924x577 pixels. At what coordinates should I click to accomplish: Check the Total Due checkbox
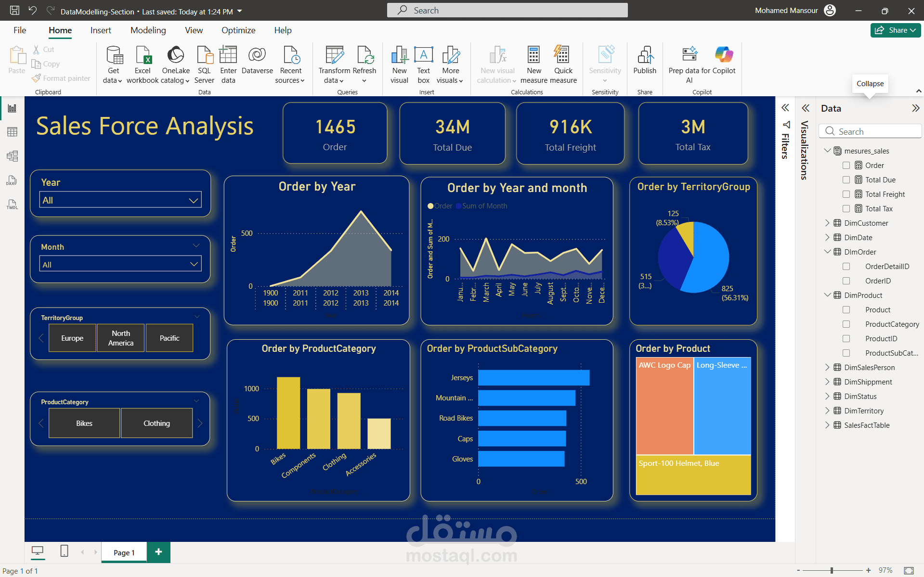point(846,180)
